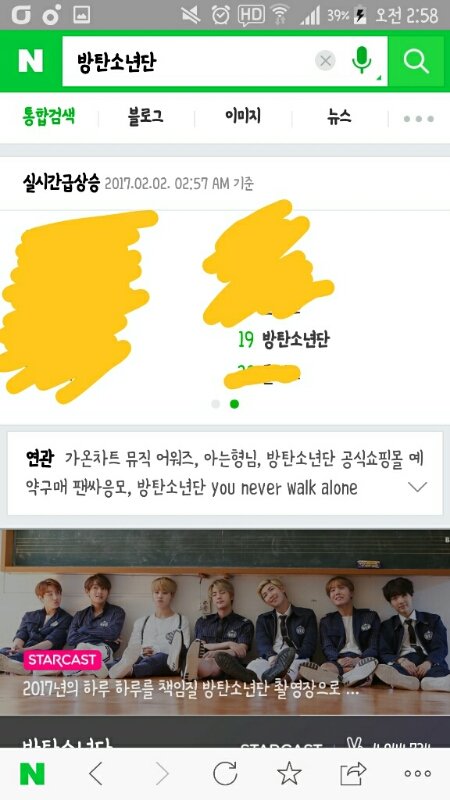This screenshot has width=450, height=800.
Task: Go to Naver home via bottom N icon
Action: click(x=32, y=774)
